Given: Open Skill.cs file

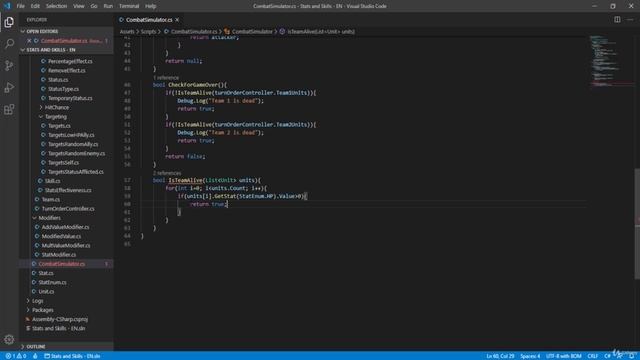Looking at the screenshot, I should (x=52, y=181).
